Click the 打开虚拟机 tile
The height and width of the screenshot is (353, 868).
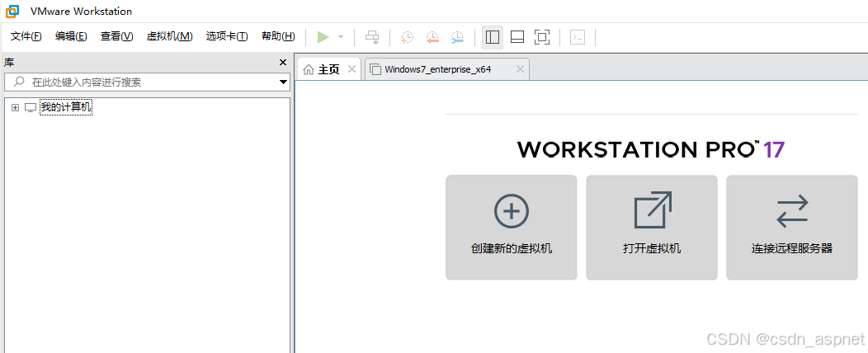[x=652, y=228]
